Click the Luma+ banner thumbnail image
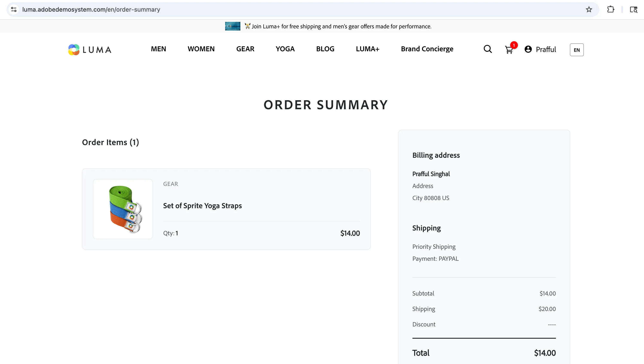The image size is (644, 364). coord(232,26)
